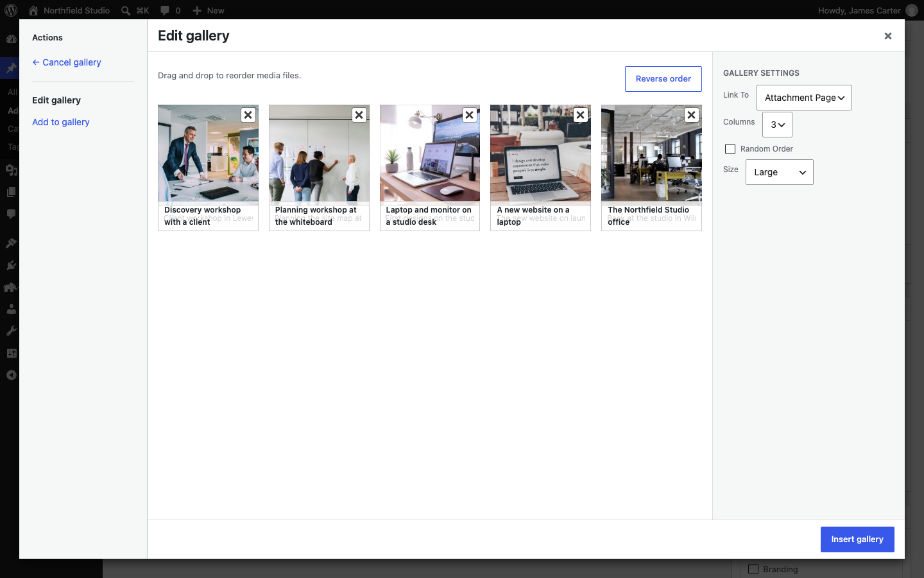Select the Planning workshop whiteboard thumbnail
This screenshot has height=578, width=924.
click(x=319, y=154)
